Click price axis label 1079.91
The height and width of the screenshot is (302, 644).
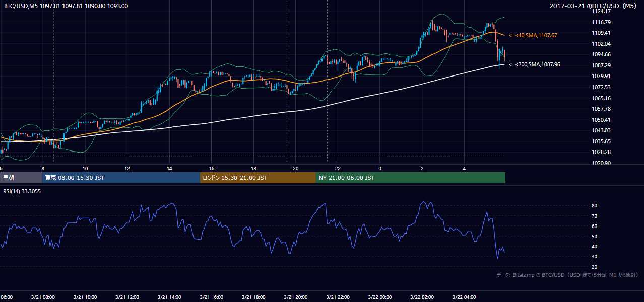pyautogui.click(x=601, y=76)
